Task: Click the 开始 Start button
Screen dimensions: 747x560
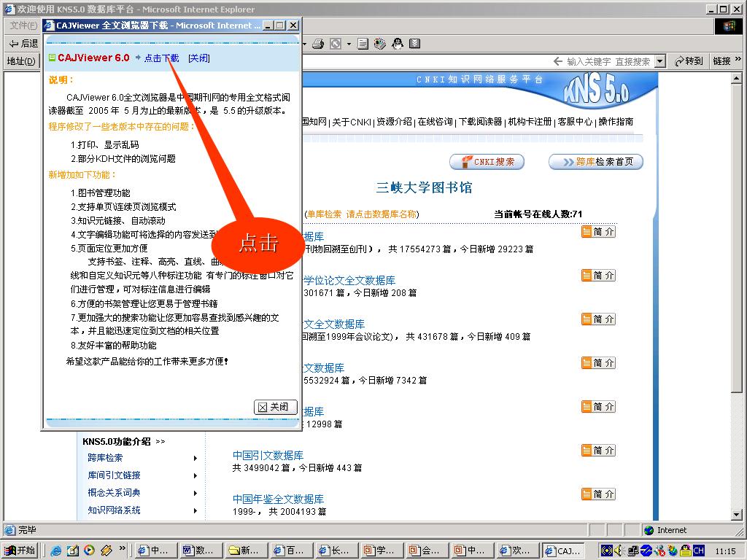Action: click(x=20, y=551)
